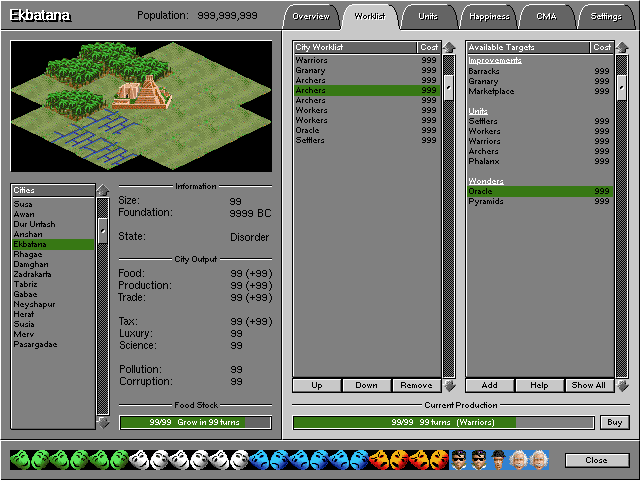
Task: Select highlighted Ekbatana in Cities list
Action: click(53, 244)
